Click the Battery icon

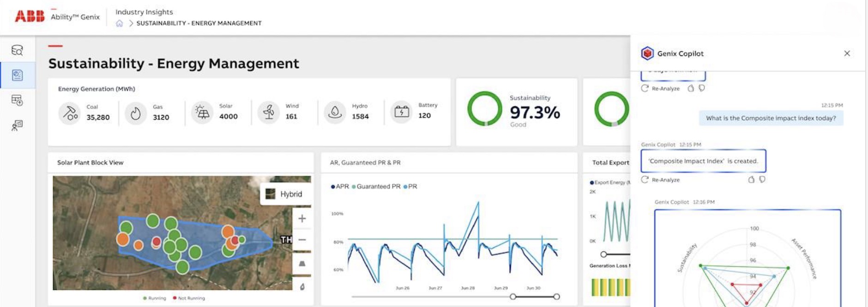pos(402,112)
